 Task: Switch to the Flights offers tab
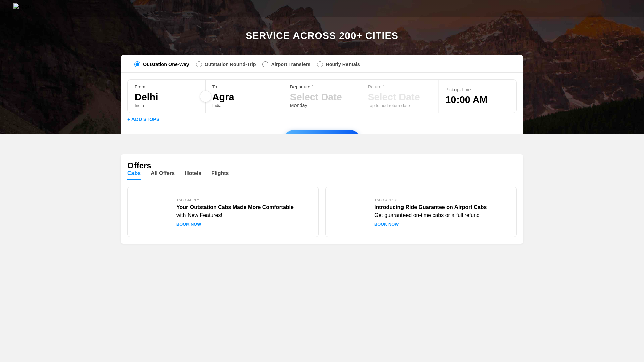[x=220, y=173]
